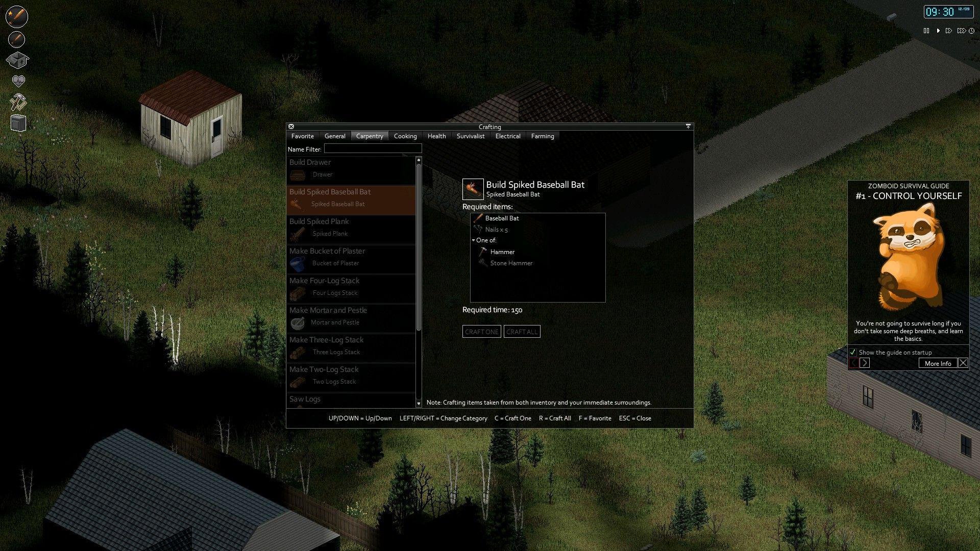Navigate to next survival guide tip
This screenshot has width=980, height=551.
864,363
